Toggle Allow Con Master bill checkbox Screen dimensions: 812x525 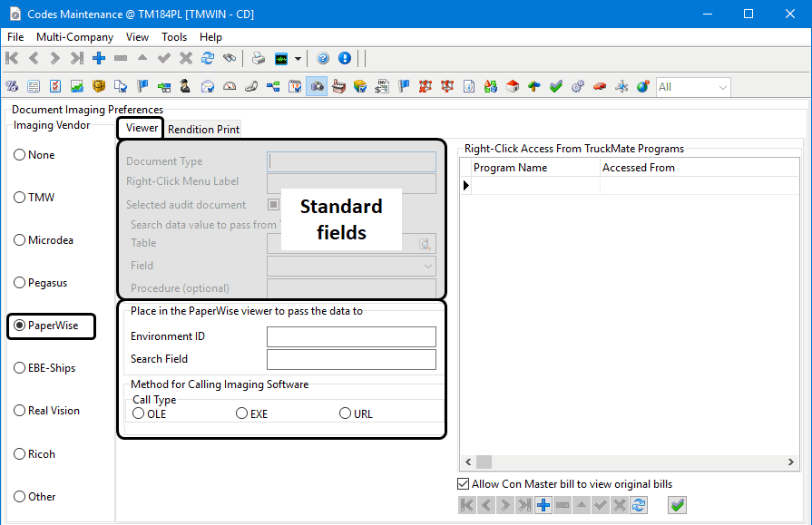click(464, 484)
